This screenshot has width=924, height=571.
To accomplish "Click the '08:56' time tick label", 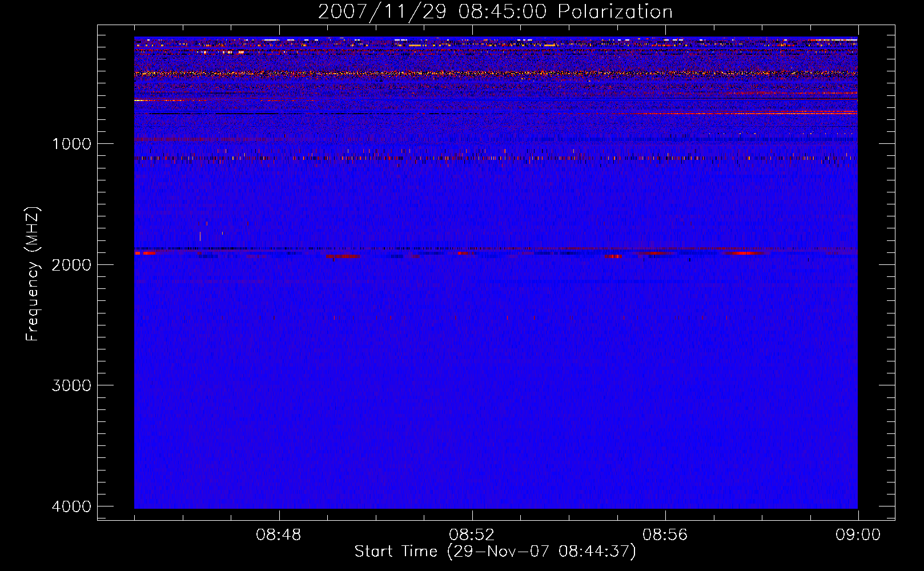I will point(665,535).
